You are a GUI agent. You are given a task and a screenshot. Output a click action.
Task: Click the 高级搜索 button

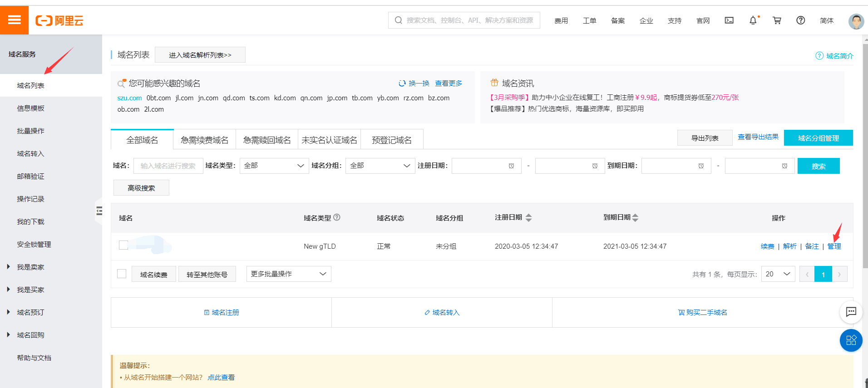pyautogui.click(x=141, y=188)
